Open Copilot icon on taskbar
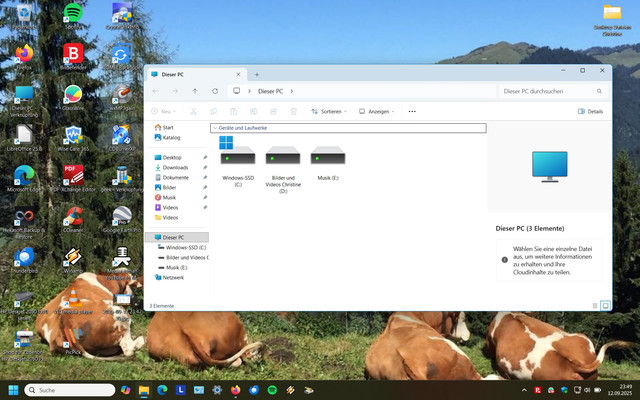The width and height of the screenshot is (640, 400). [126, 390]
